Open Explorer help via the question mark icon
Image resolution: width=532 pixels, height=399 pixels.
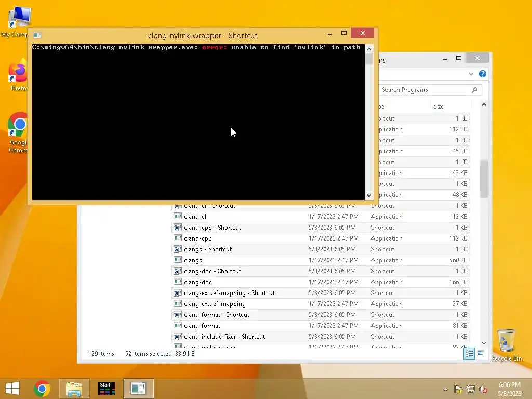click(x=483, y=74)
